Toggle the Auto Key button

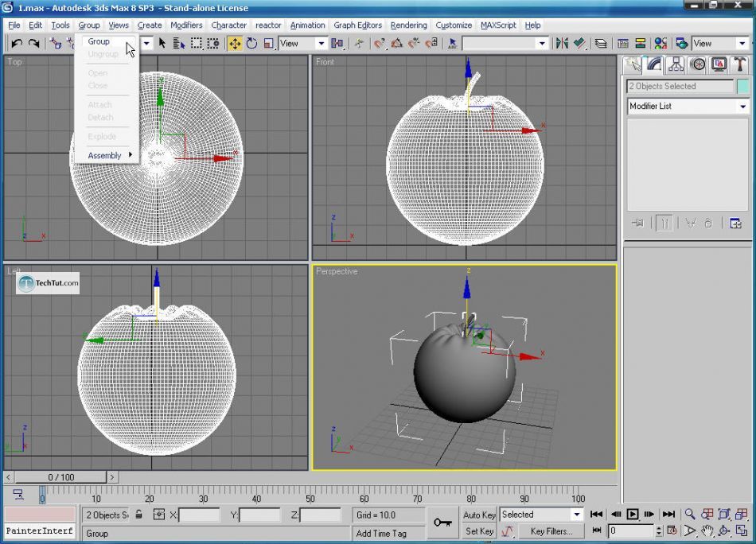(x=479, y=515)
